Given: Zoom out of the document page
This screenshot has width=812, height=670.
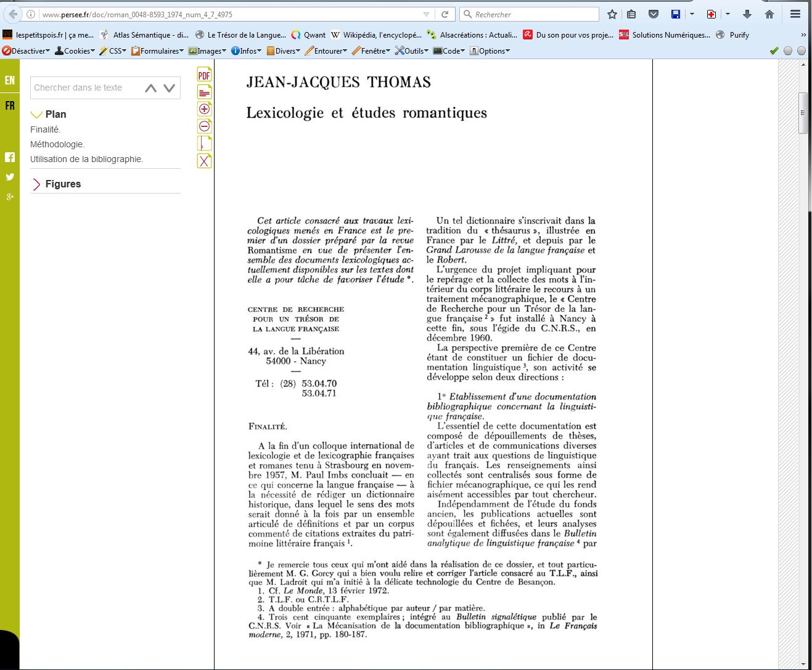Looking at the screenshot, I should coord(204,126).
